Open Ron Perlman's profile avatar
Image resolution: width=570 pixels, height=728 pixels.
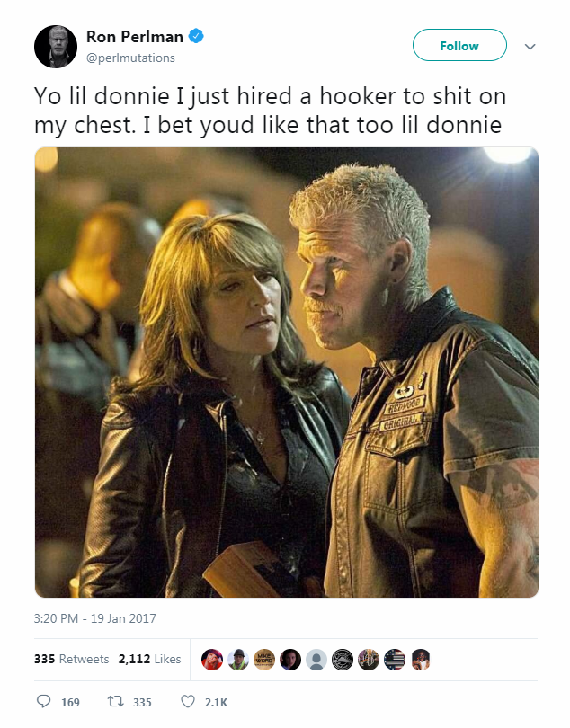(x=56, y=47)
